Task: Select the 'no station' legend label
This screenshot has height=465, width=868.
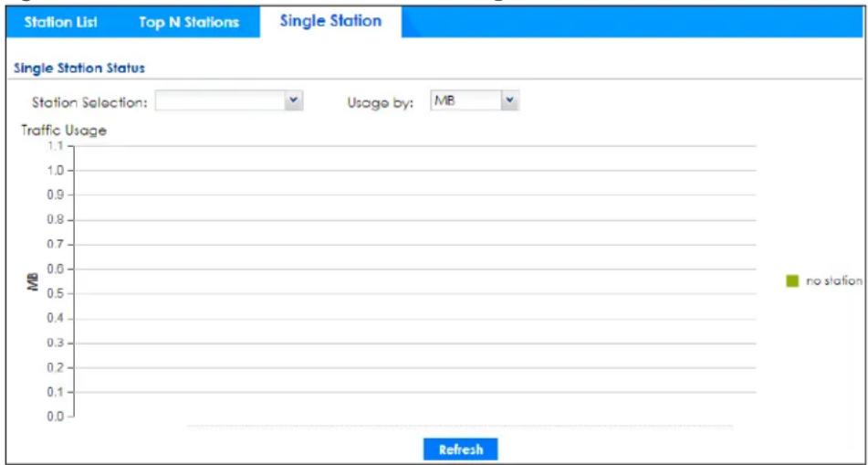Action: pyautogui.click(x=833, y=281)
